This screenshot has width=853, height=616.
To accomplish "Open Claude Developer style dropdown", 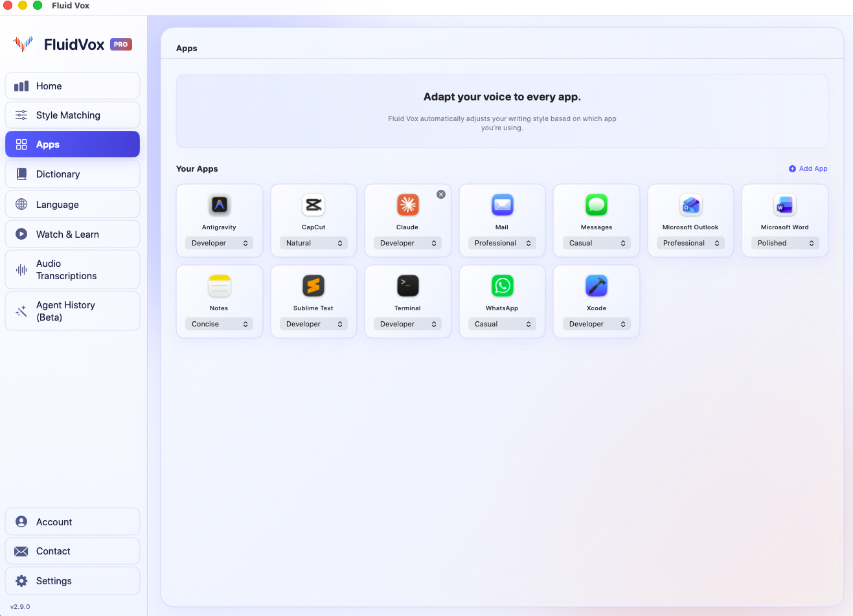I will click(x=407, y=243).
